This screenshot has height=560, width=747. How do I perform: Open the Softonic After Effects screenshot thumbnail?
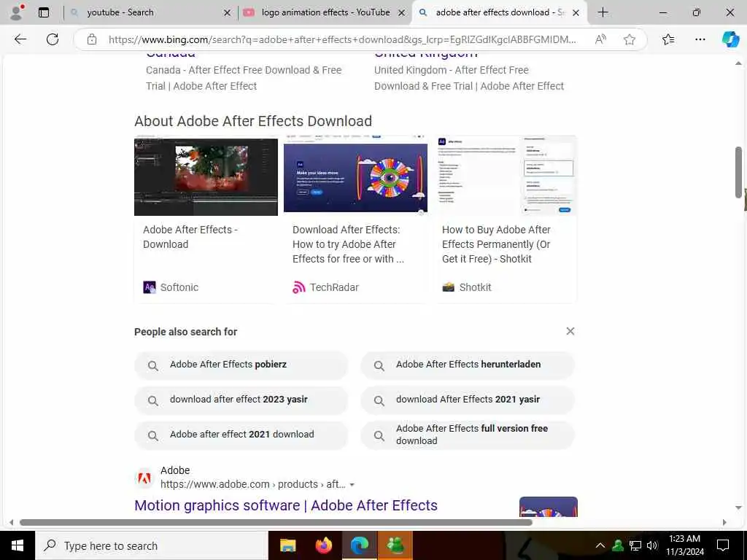point(206,176)
